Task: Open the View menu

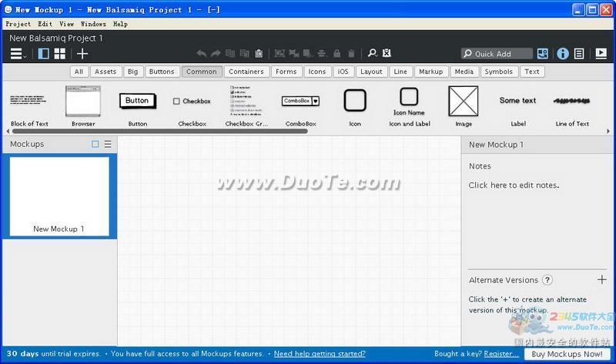Action: [67, 24]
